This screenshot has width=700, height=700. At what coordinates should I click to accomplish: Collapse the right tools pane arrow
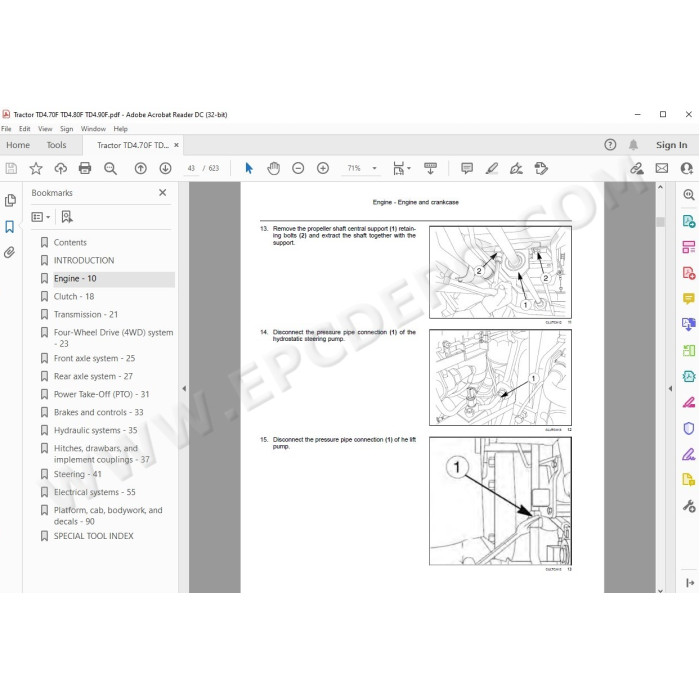(x=670, y=388)
